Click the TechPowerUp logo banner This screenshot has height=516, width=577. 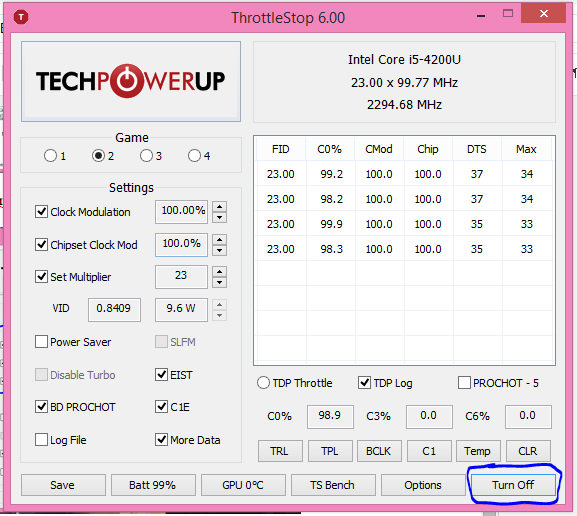pos(131,81)
